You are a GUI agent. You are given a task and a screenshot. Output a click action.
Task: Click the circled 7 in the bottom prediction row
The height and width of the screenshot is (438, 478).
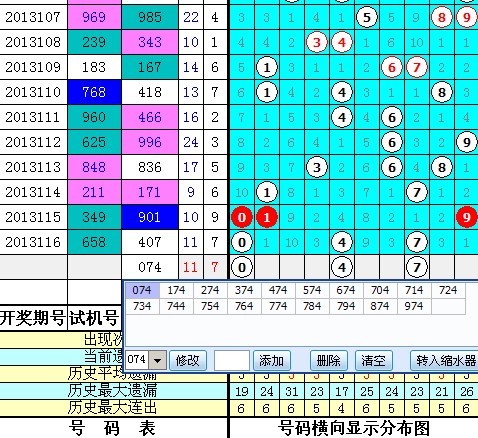coord(417,267)
